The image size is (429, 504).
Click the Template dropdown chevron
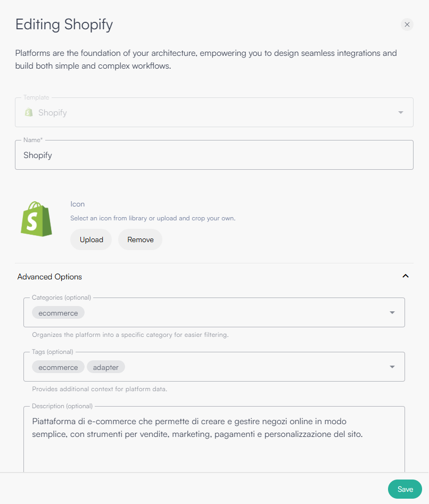401,112
